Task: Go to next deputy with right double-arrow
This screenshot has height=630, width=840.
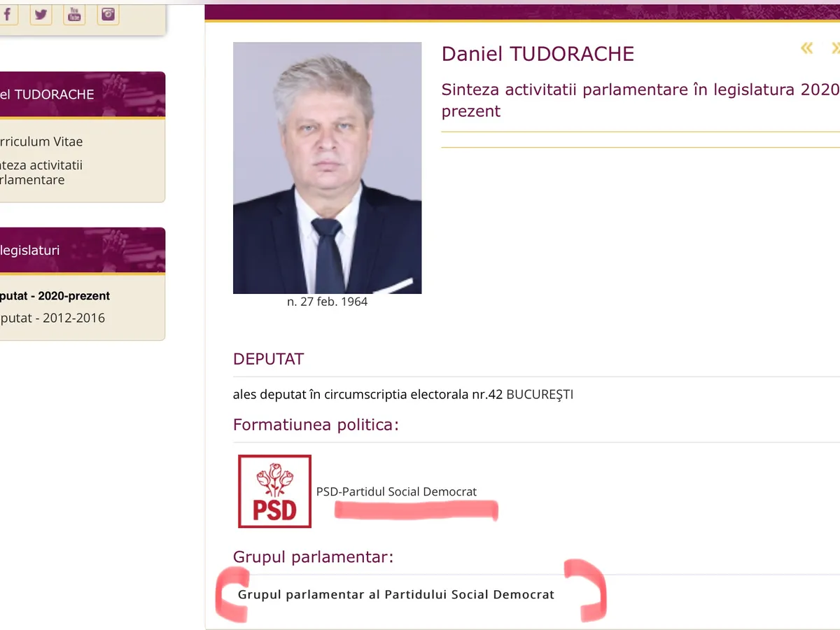Action: click(835, 48)
